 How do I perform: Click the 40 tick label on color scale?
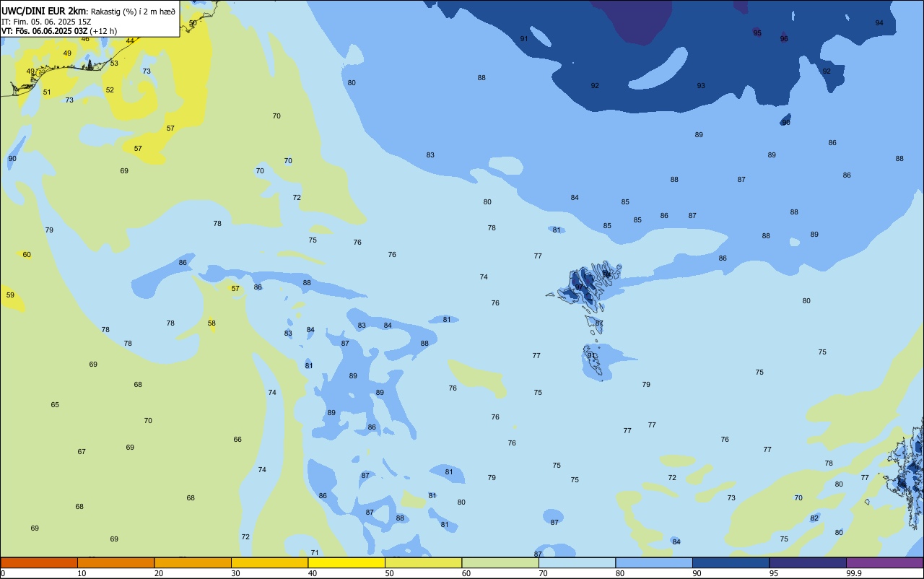coord(313,573)
